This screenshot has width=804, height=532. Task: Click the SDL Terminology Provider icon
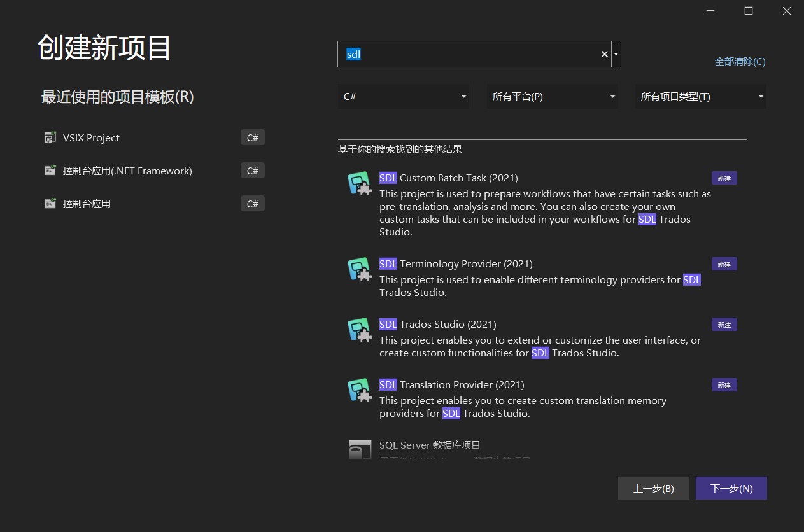(360, 269)
